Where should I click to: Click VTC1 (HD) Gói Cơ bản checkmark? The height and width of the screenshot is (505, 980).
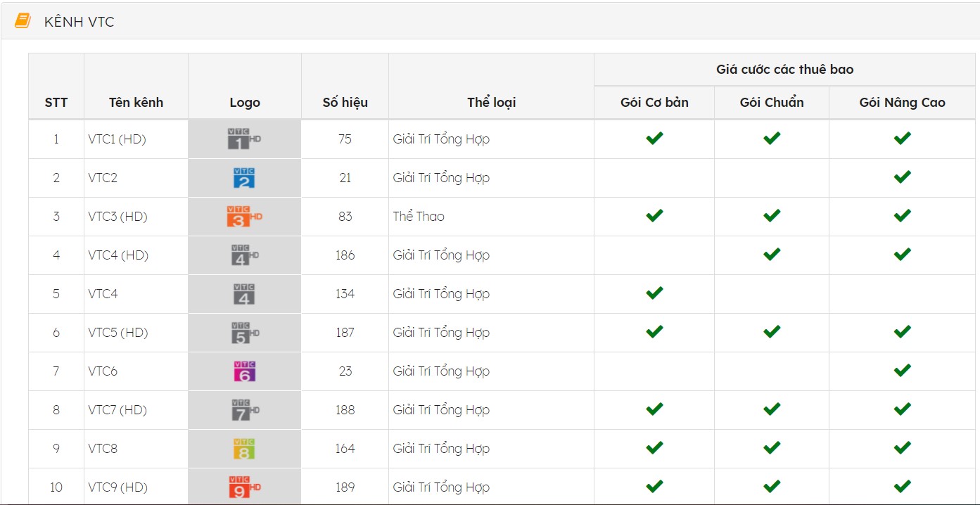(654, 139)
